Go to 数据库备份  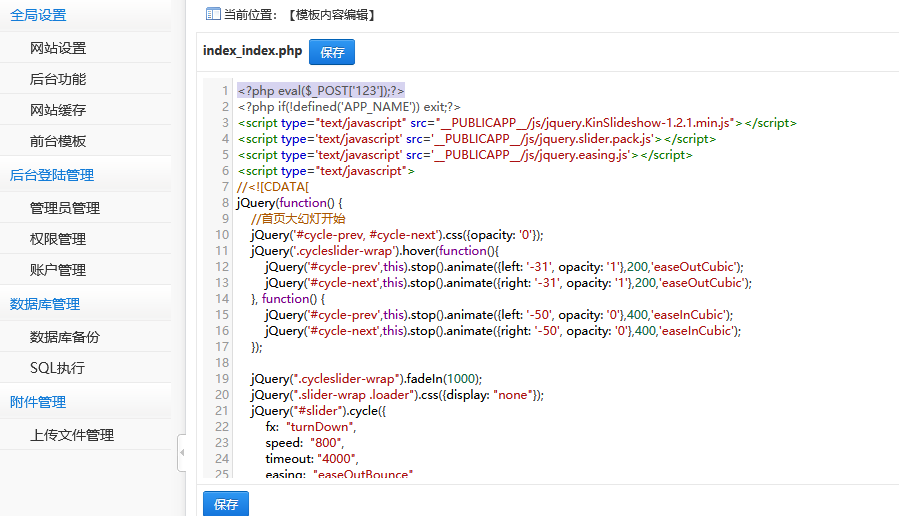point(65,337)
